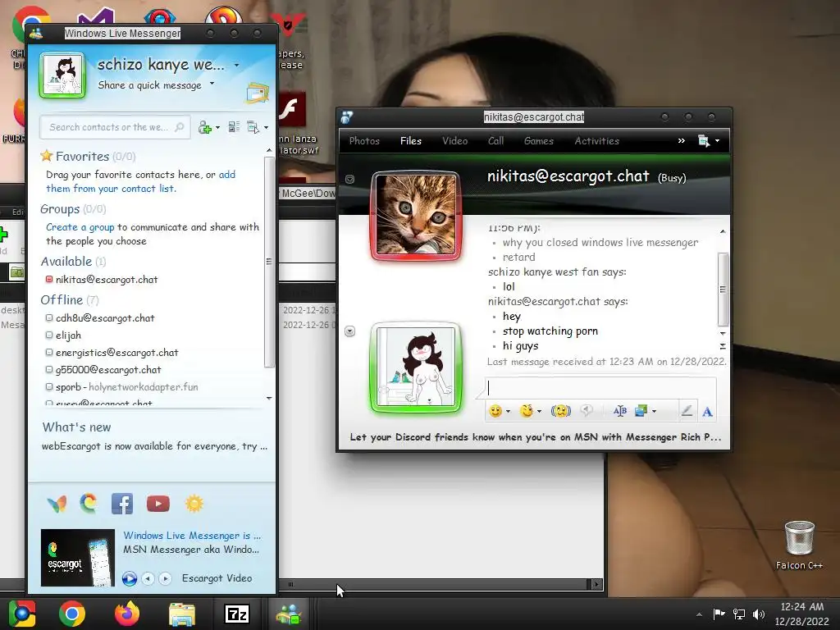Open Activities in the chat toolbar
Screen dimensions: 840x630
point(597,141)
